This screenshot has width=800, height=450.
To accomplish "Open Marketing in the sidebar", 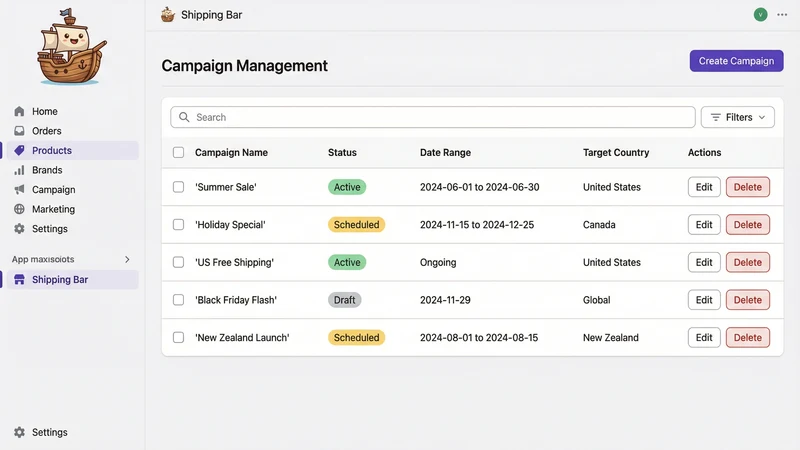I will [72, 209].
